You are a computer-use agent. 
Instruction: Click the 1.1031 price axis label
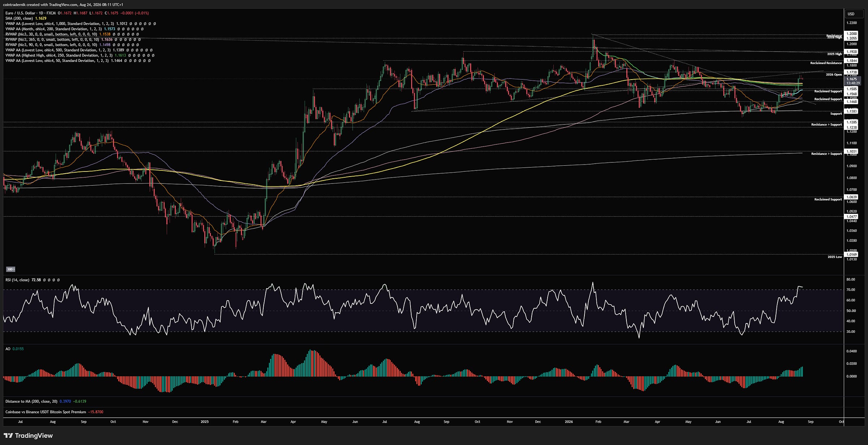click(x=851, y=151)
